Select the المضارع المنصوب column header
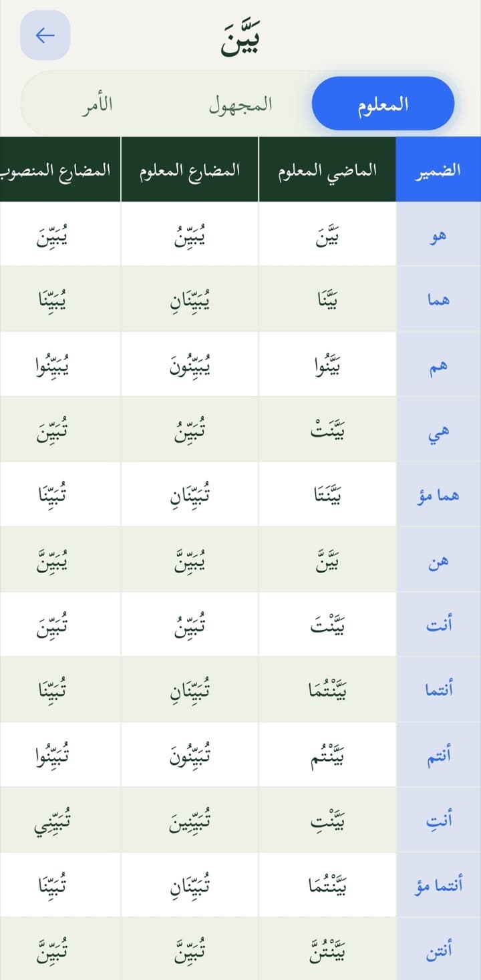The image size is (481, 980). [60, 169]
